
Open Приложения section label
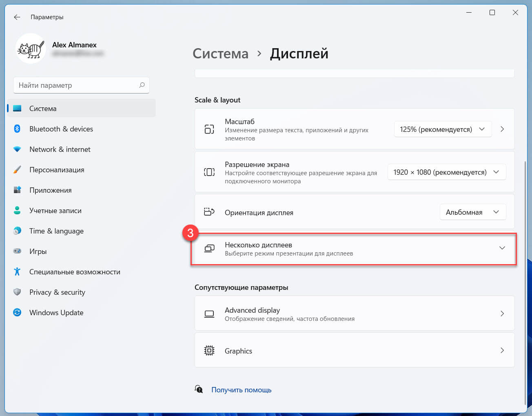click(51, 190)
